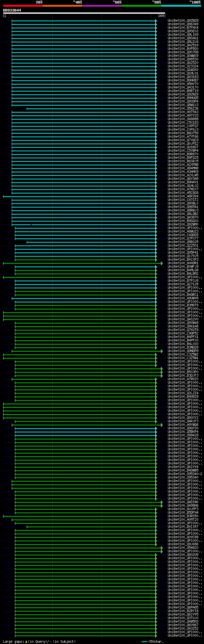The image size is (204, 644).
Task: Select the label UniRef100_B9HKB7
Action: click(183, 80)
